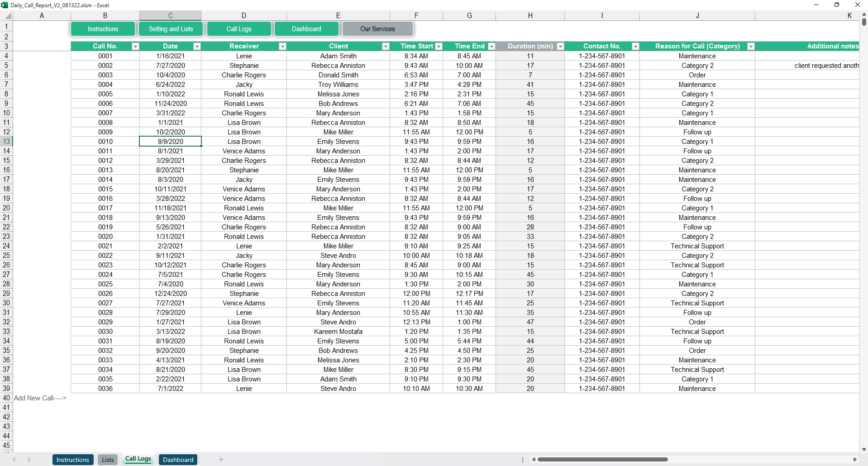
Task: Click the Excel application icon in title bar
Action: point(5,5)
